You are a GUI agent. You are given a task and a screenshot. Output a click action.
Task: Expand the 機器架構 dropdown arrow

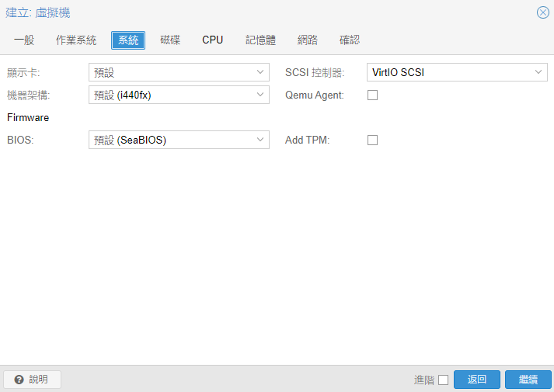(260, 95)
